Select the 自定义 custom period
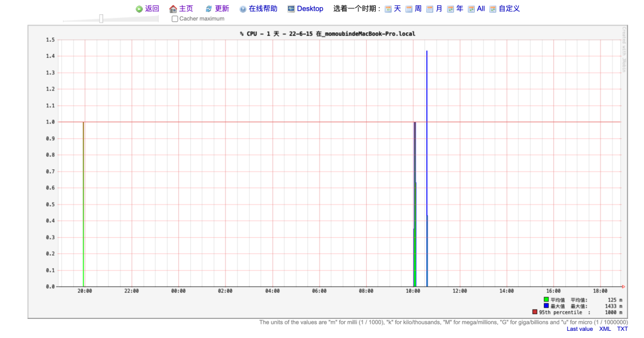The height and width of the screenshot is (338, 644). click(509, 8)
